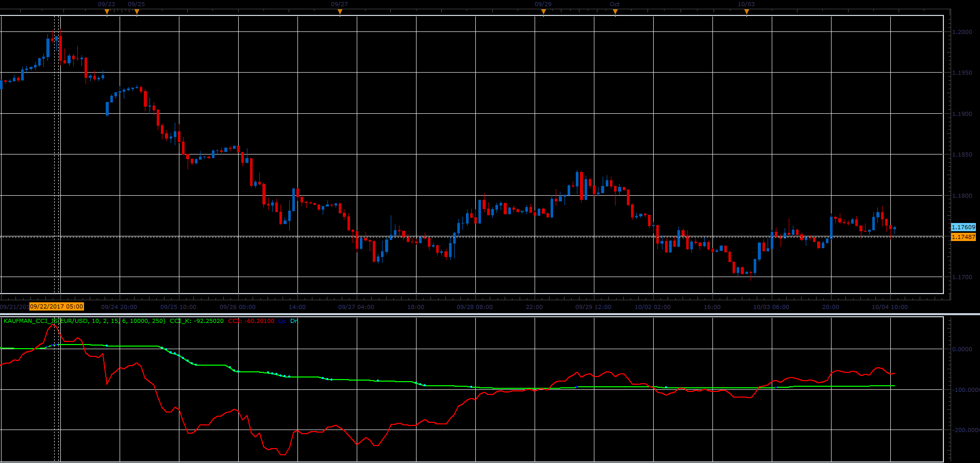Click the 1.1850 price axis label

point(962,155)
